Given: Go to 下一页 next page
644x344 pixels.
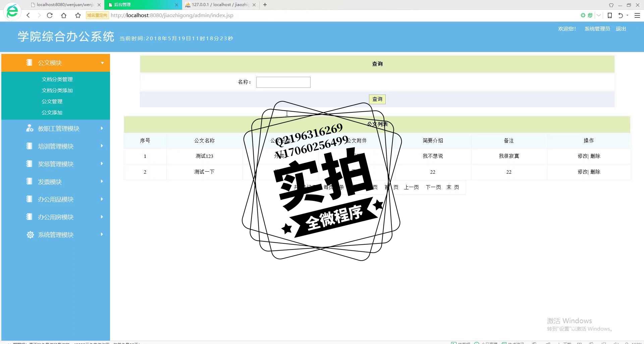Looking at the screenshot, I should (x=433, y=187).
